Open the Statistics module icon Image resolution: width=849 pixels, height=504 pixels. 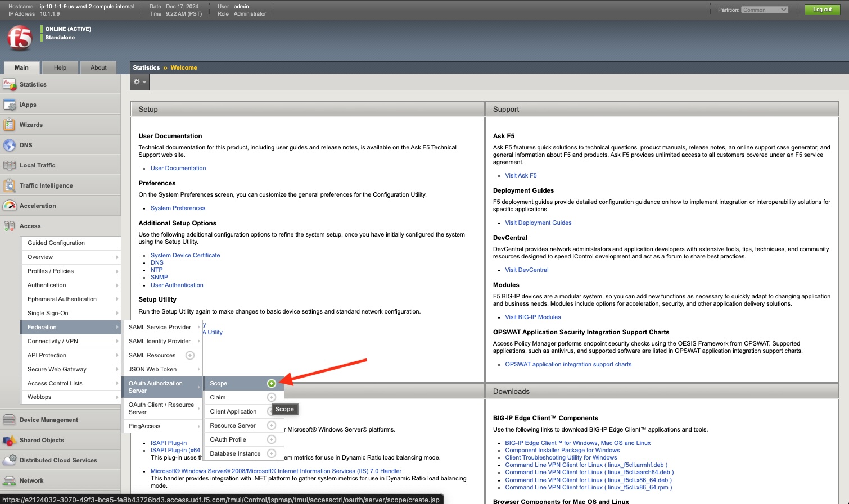coord(10,84)
